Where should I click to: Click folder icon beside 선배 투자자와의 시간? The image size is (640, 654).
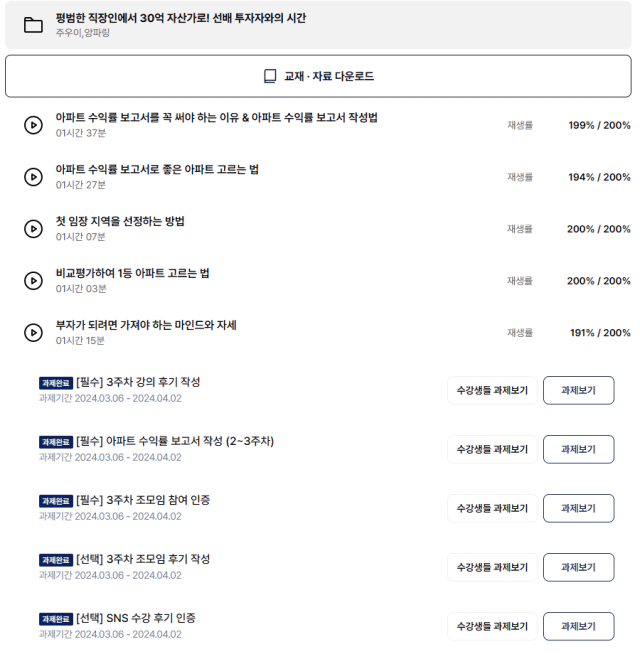click(x=33, y=25)
